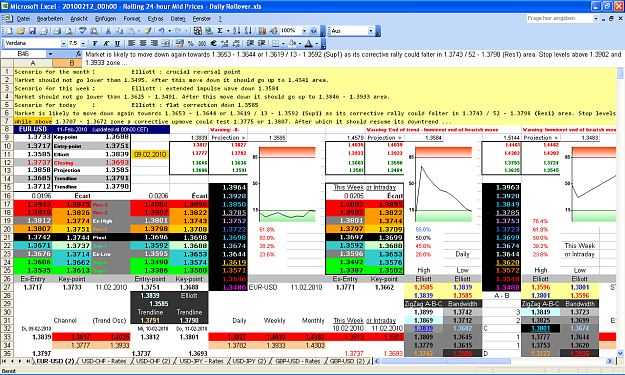Select row 20 header
Viewport: 625px width, 375px height.
pyautogui.click(x=7, y=229)
